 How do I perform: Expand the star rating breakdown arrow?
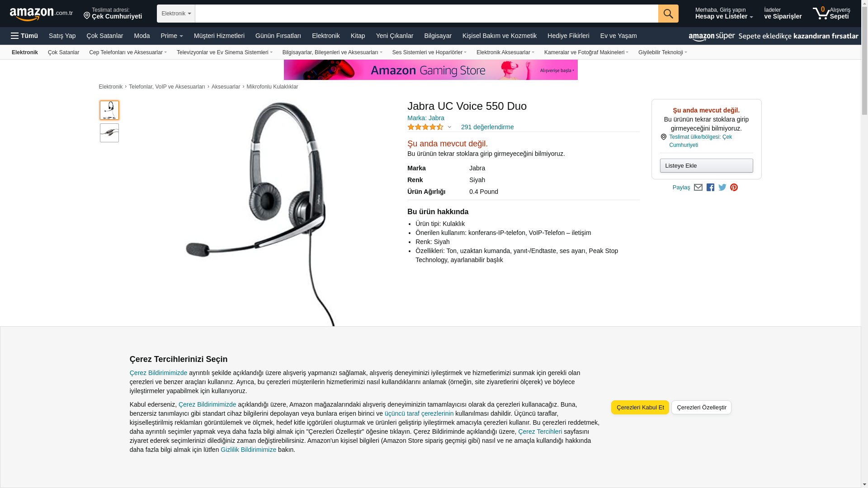[449, 127]
